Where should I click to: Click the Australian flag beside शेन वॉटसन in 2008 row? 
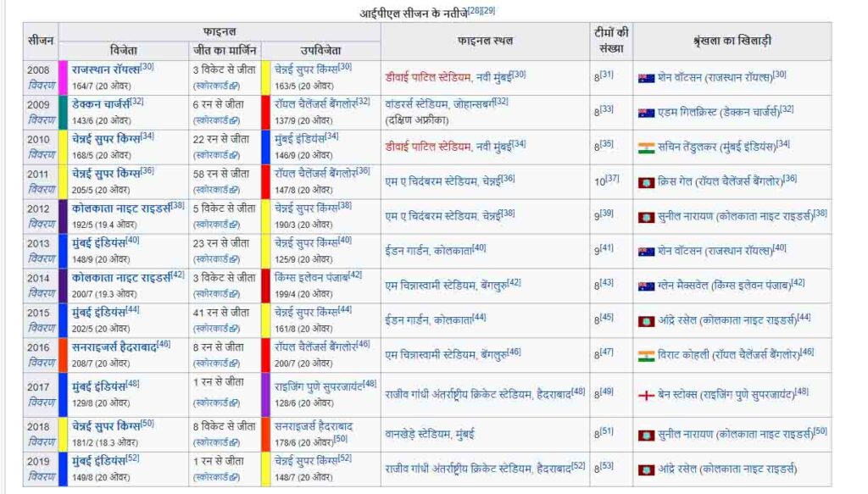tap(646, 79)
